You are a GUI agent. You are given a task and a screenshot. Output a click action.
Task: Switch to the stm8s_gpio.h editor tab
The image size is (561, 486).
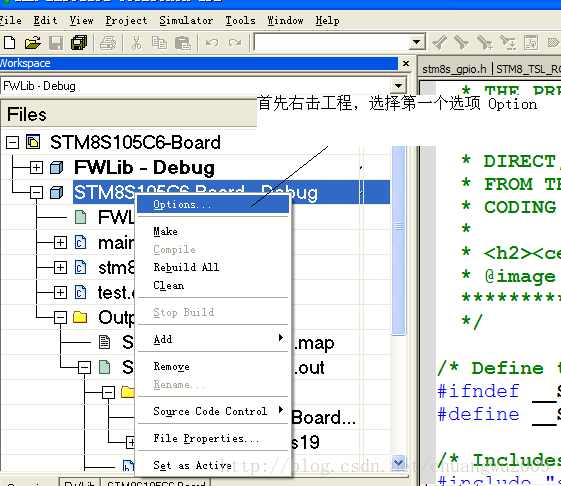click(x=454, y=69)
